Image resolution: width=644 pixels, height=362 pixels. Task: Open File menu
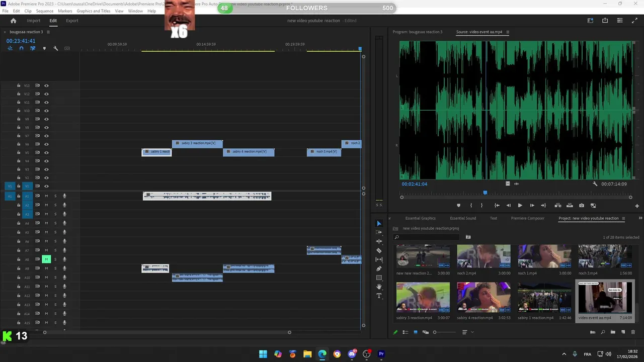click(5, 11)
